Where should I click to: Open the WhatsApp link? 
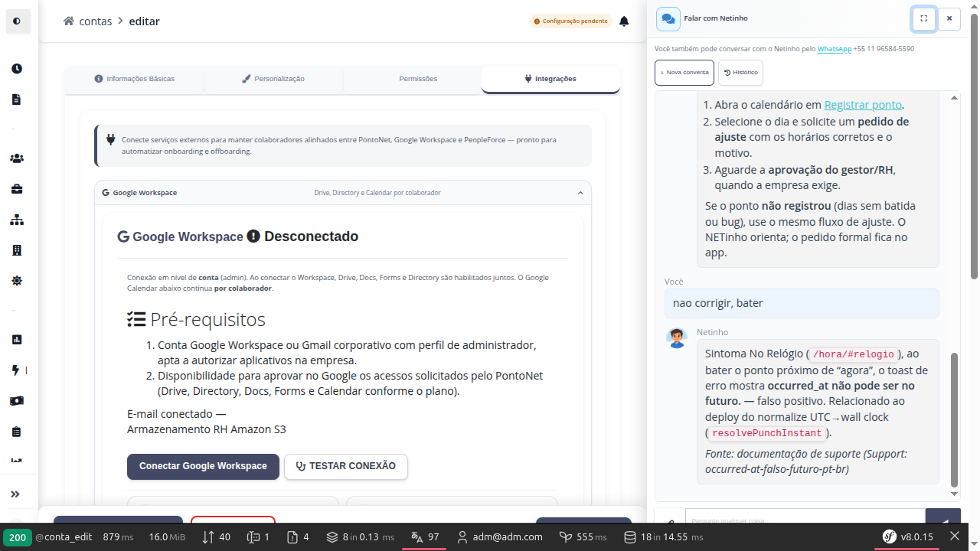pos(835,49)
